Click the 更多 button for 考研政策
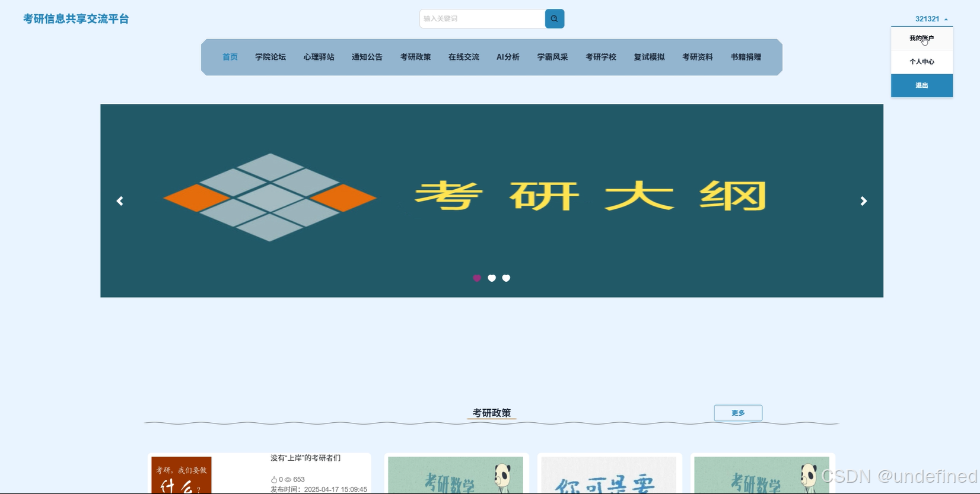Viewport: 980px width, 494px height. point(738,413)
